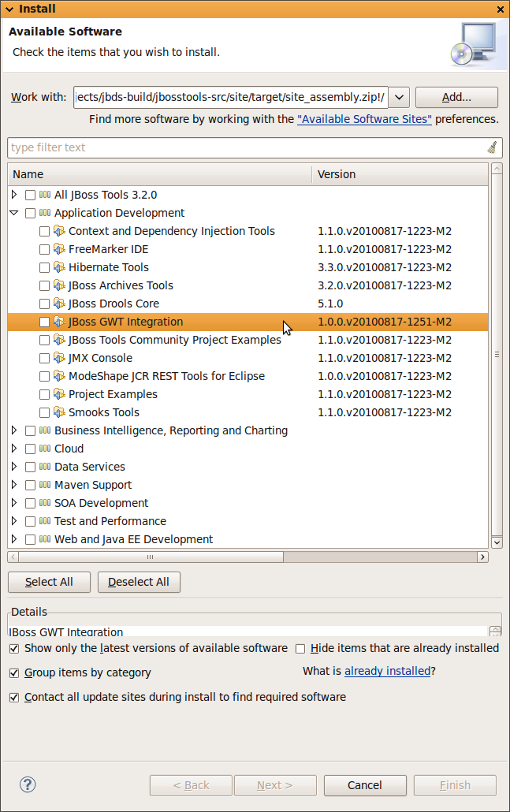Viewport: 510px width, 812px height.
Task: Uncheck Show only the latest versions option
Action: click(14, 648)
